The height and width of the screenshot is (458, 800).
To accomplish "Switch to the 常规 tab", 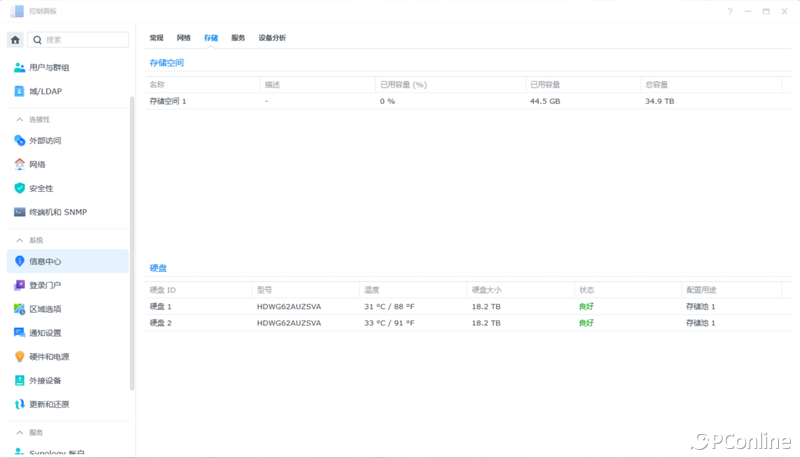I will pos(156,38).
